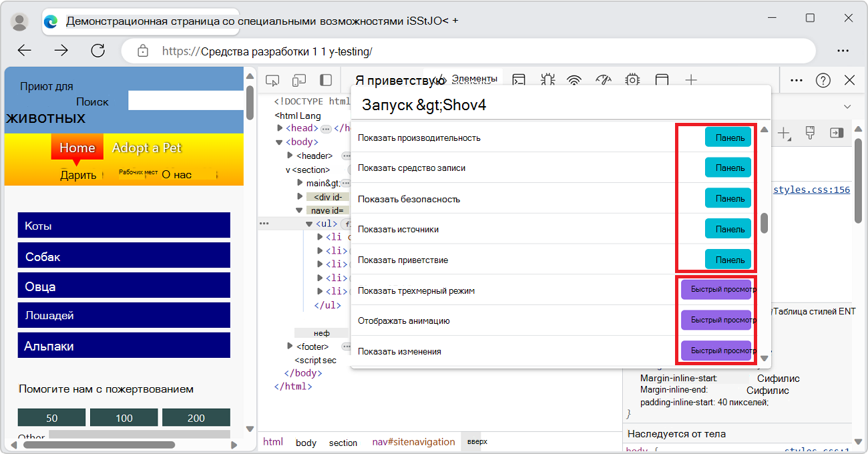Expand the footer element node
This screenshot has height=454, width=868.
pos(290,346)
